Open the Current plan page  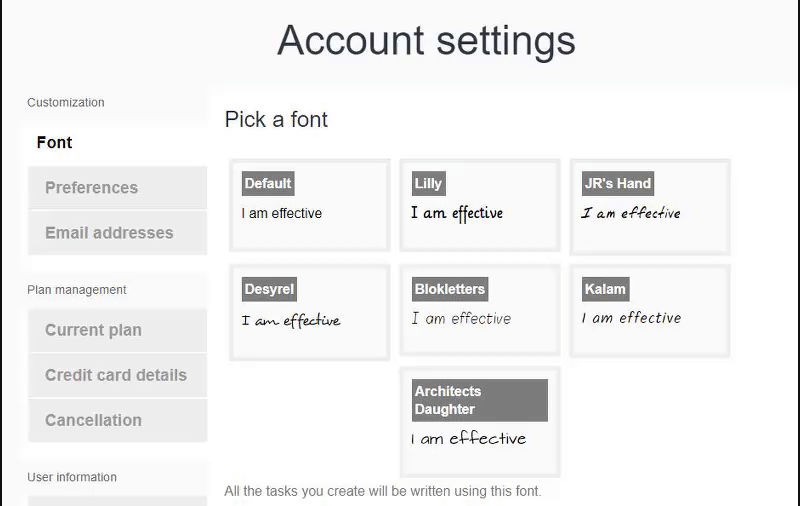coord(118,330)
